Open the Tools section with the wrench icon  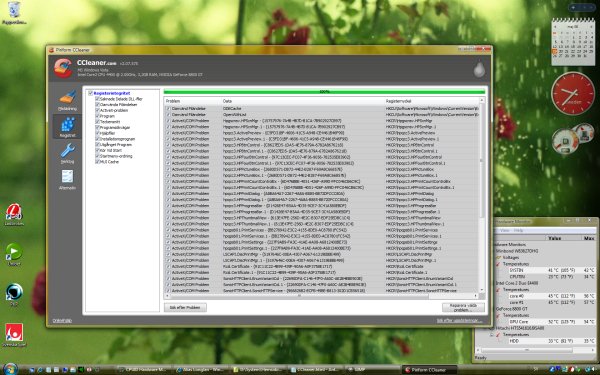(67, 153)
